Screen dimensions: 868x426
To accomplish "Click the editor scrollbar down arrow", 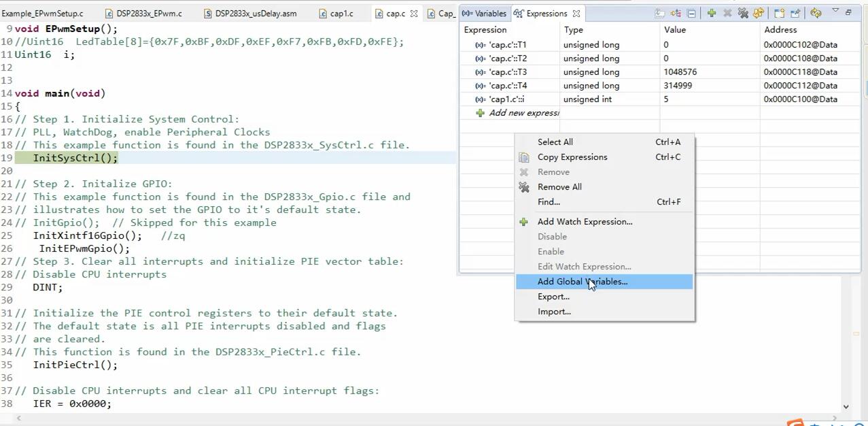I will 846,406.
